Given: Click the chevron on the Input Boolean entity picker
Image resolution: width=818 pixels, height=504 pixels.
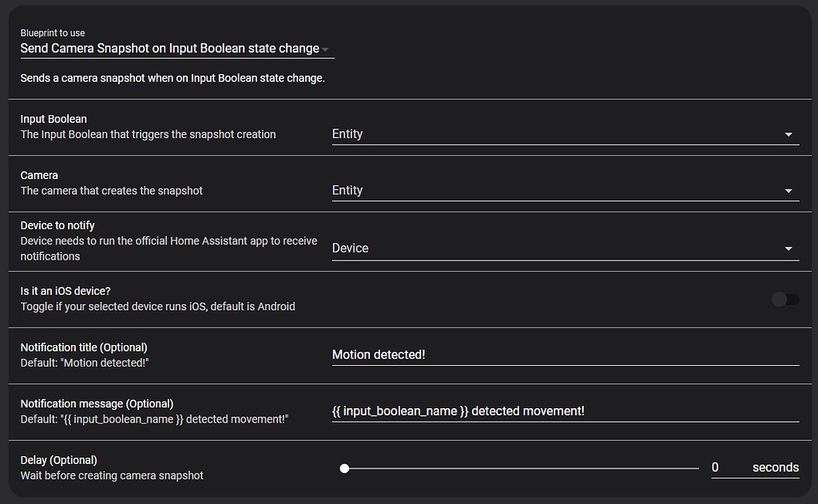Looking at the screenshot, I should tap(789, 134).
